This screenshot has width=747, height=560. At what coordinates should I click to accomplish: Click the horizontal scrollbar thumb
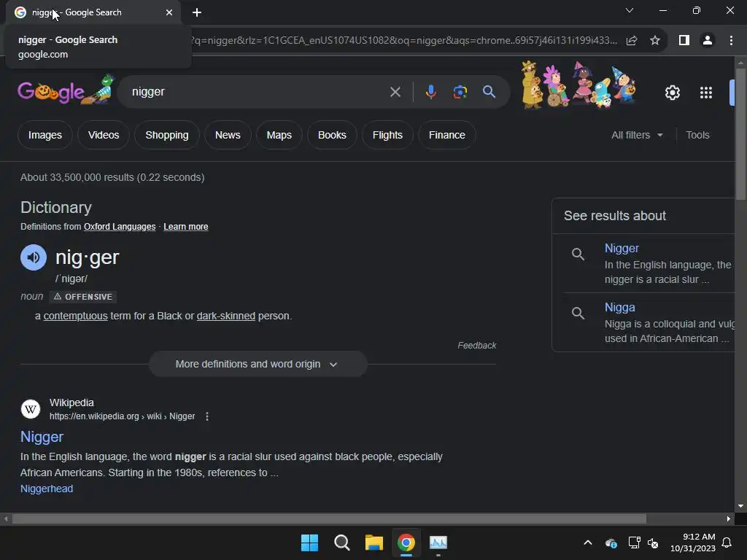click(329, 519)
